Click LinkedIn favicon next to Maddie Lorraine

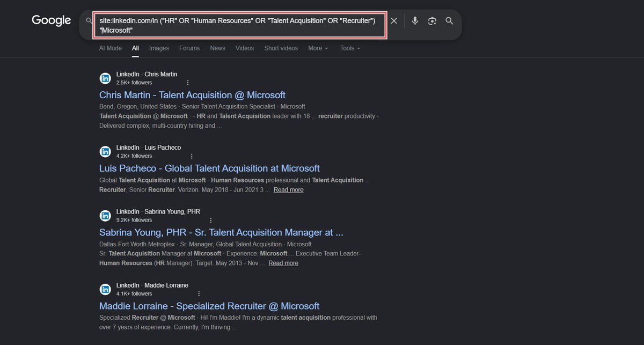(105, 289)
